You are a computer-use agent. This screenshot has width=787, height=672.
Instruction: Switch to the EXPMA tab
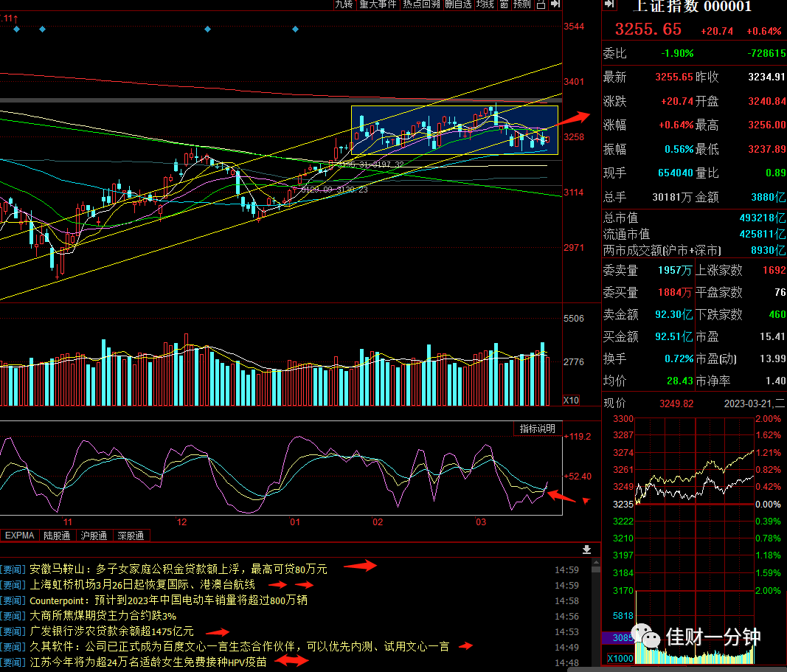(20, 536)
